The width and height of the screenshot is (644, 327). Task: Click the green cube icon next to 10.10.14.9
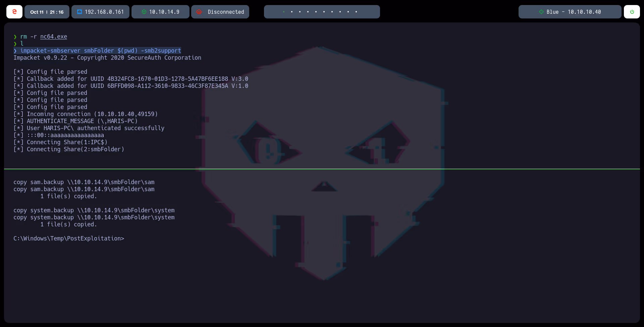click(x=144, y=12)
